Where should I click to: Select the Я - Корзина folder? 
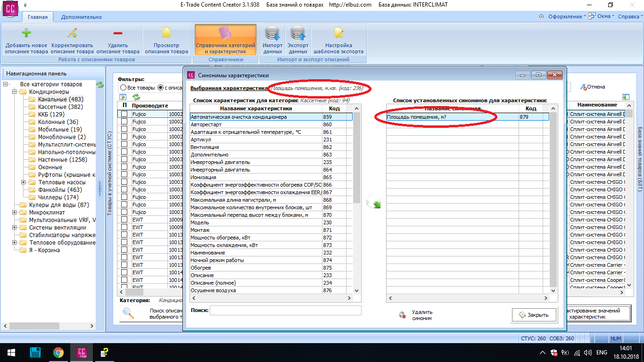coord(44,250)
